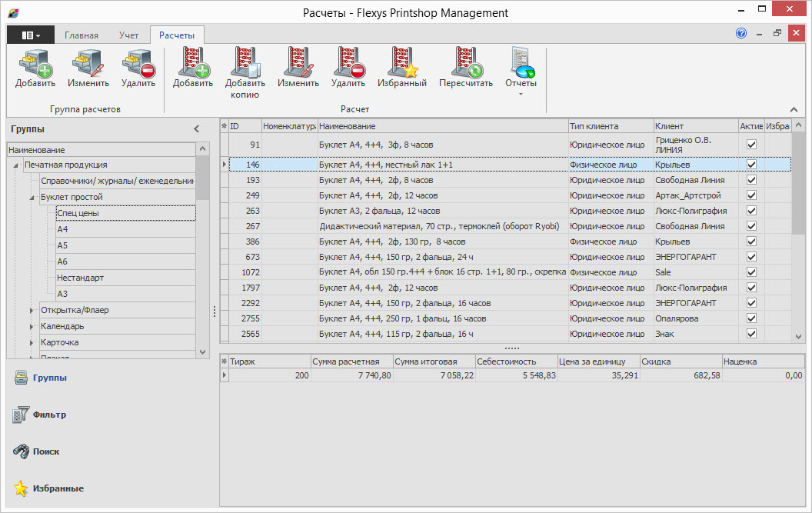Toggle active checkbox for row ID 91
Viewport: 812px width, 513px height.
click(x=751, y=145)
